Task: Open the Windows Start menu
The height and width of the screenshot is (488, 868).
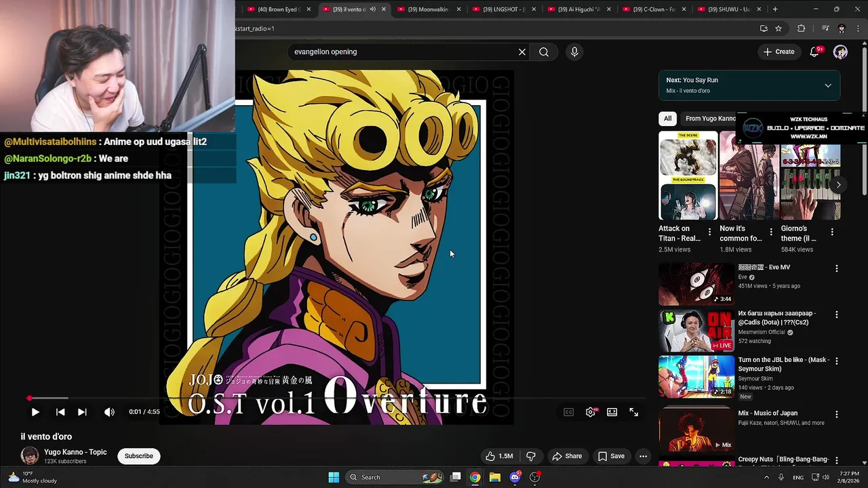Action: click(334, 477)
